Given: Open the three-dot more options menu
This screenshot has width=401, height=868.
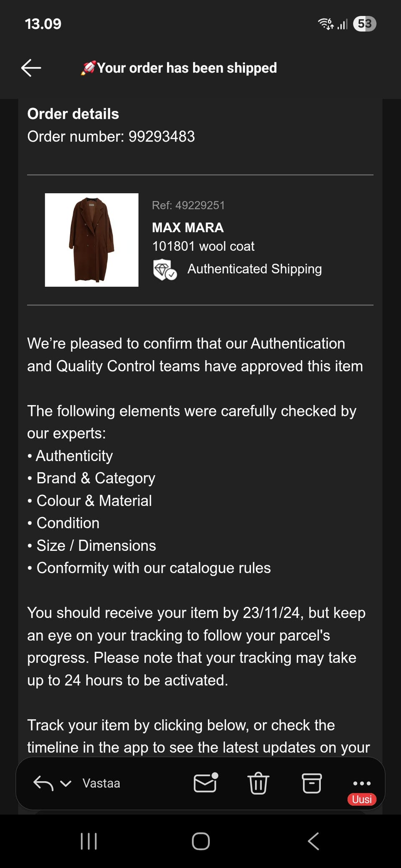Looking at the screenshot, I should click(362, 783).
